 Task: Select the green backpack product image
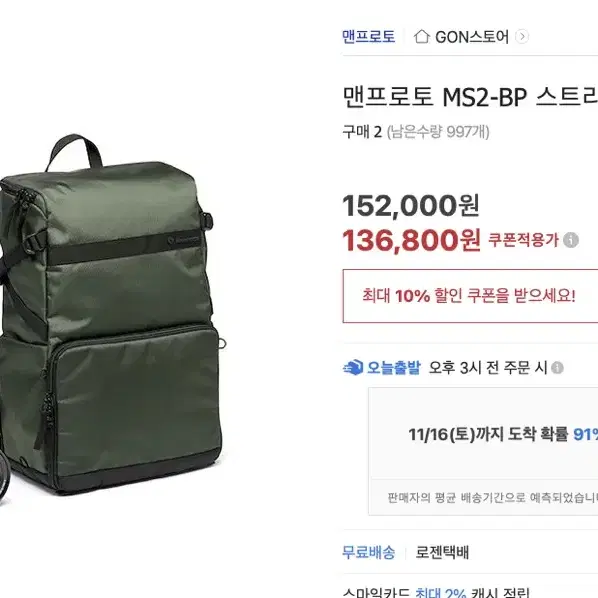pyautogui.click(x=112, y=317)
